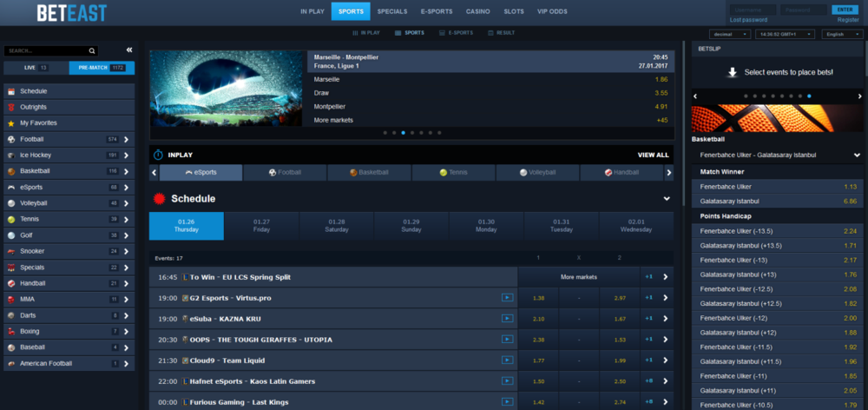Click the Darts icon in sidebar
868x410 pixels.
pos(11,316)
